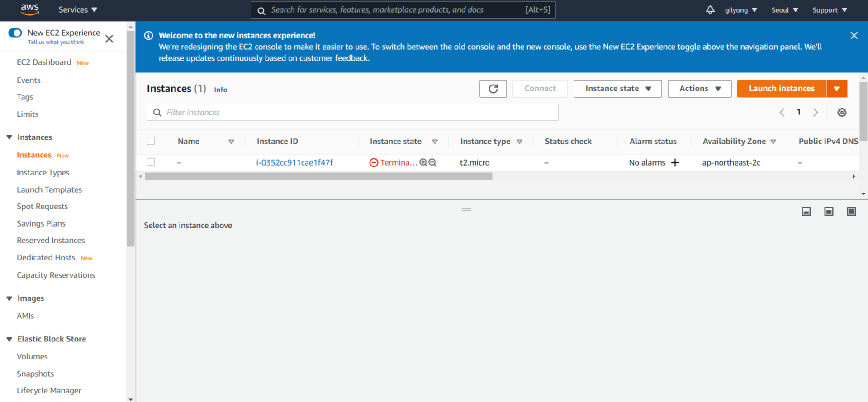
Task: Go to previous page of instances
Action: tap(782, 112)
